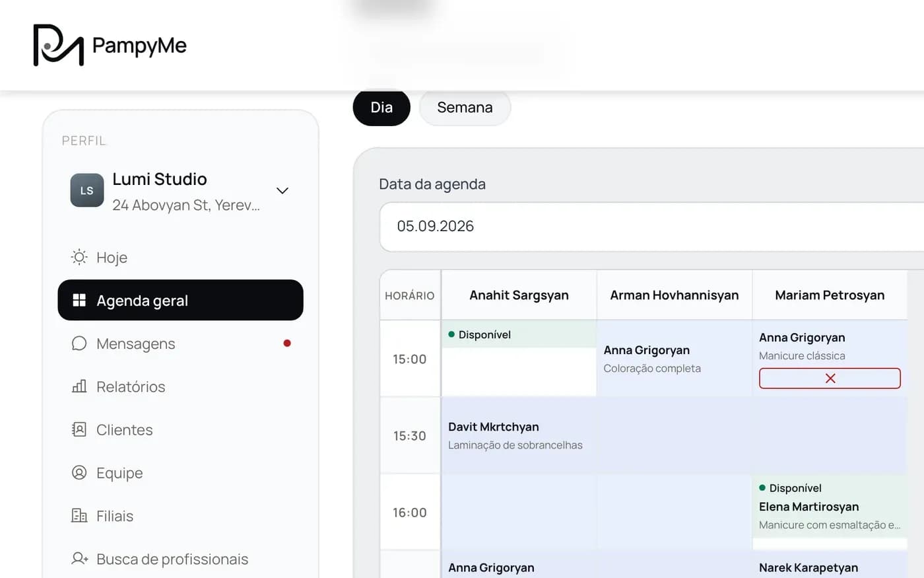Click the 15:00 time label
Screen dimensions: 924x578
410,359
